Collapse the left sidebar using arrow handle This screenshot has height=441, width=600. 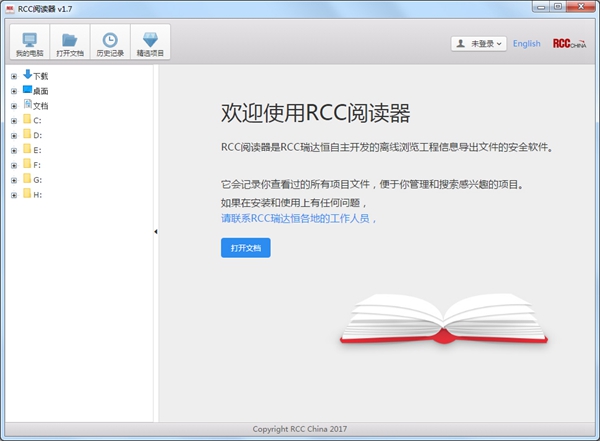[155, 232]
